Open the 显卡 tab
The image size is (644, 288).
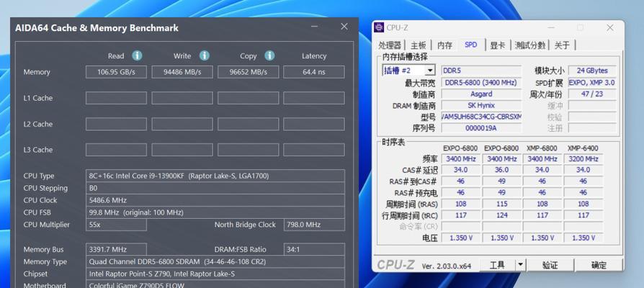(x=497, y=45)
